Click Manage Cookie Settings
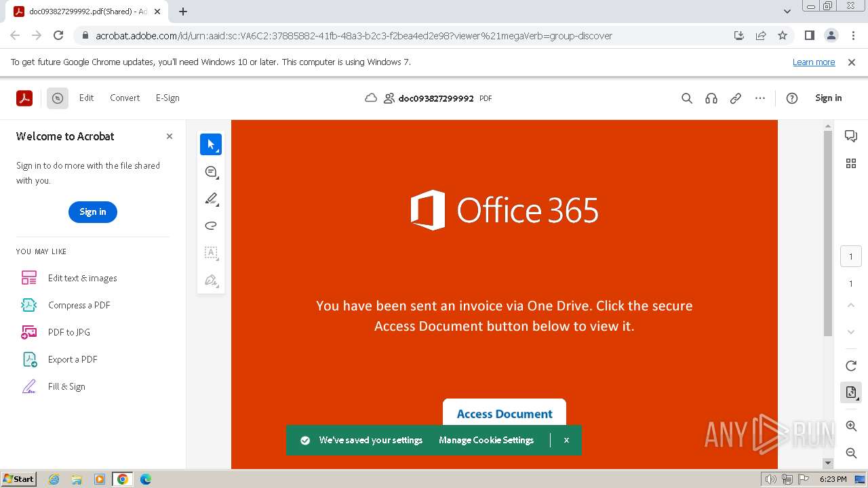868x488 pixels. pyautogui.click(x=486, y=440)
